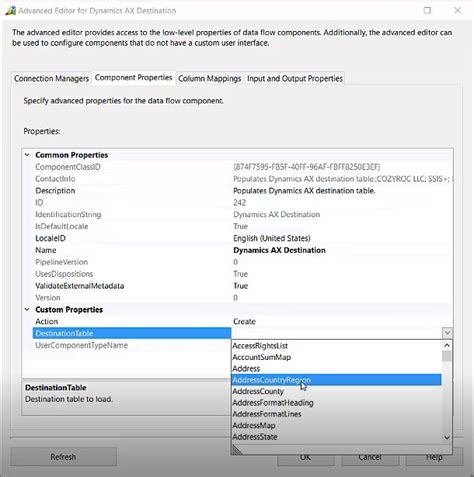Switch to the Connection Managers tab

(51, 79)
